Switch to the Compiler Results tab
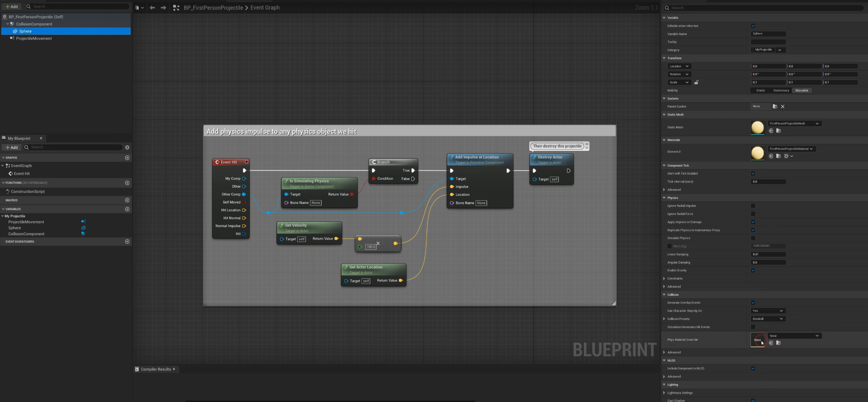Image resolution: width=868 pixels, height=402 pixels. pyautogui.click(x=155, y=369)
